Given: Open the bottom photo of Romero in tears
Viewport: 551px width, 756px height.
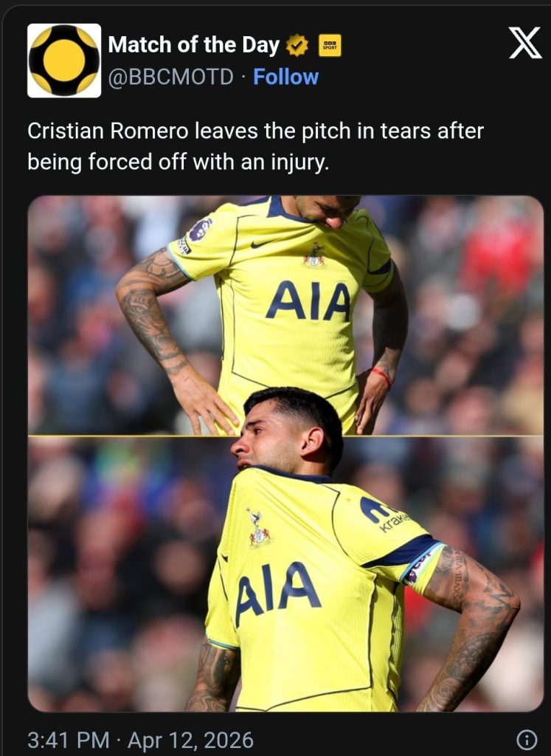Looking at the screenshot, I should coord(285,574).
